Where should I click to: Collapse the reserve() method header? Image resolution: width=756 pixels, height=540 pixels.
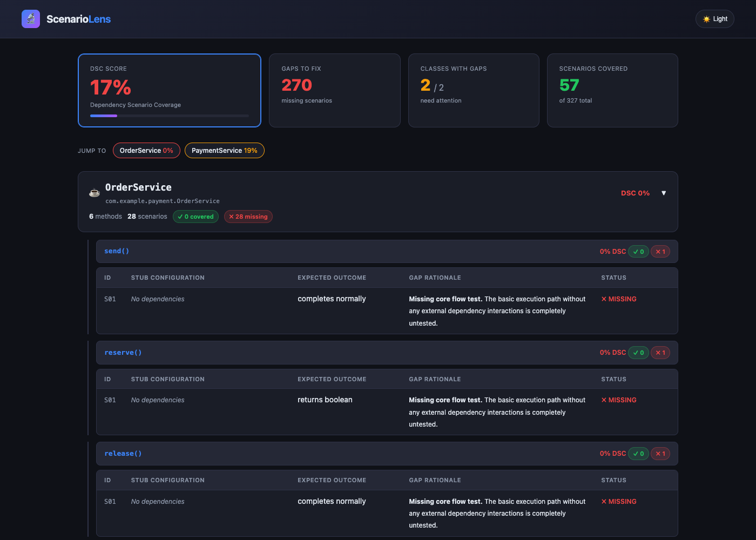387,353
